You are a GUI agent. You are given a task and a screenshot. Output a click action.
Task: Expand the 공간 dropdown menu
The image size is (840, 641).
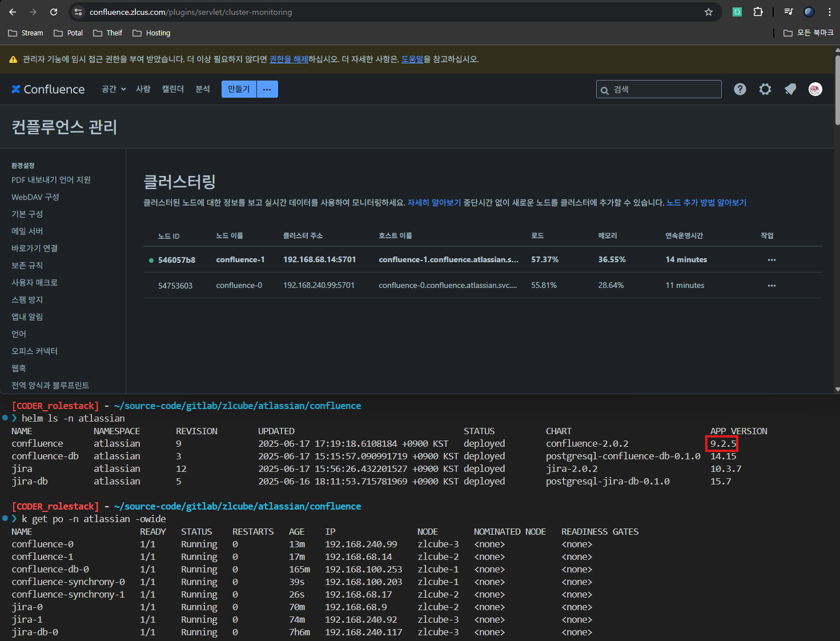click(x=114, y=89)
